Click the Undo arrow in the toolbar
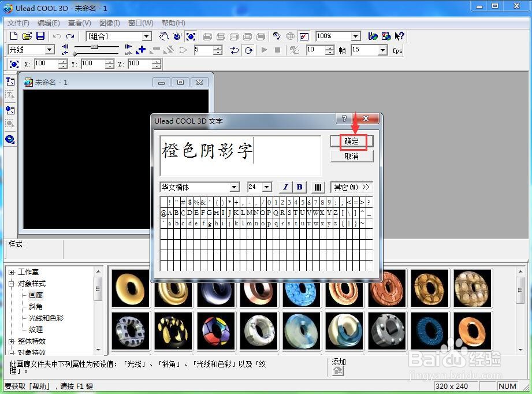This screenshot has width=532, height=394. pos(57,36)
